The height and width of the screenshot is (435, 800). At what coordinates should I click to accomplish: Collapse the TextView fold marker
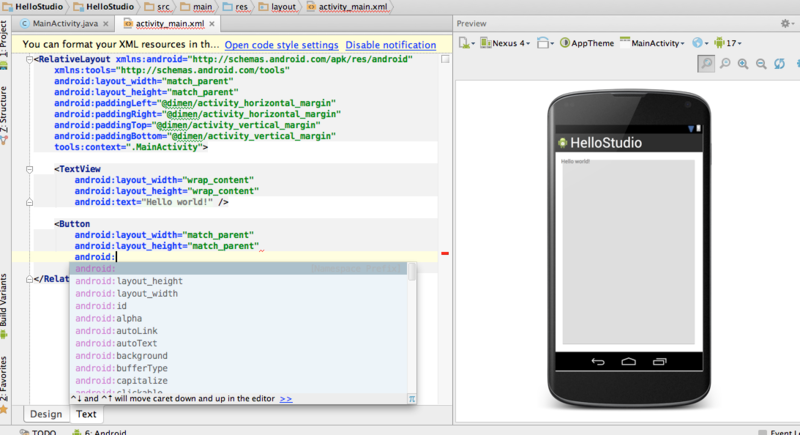[x=30, y=169]
